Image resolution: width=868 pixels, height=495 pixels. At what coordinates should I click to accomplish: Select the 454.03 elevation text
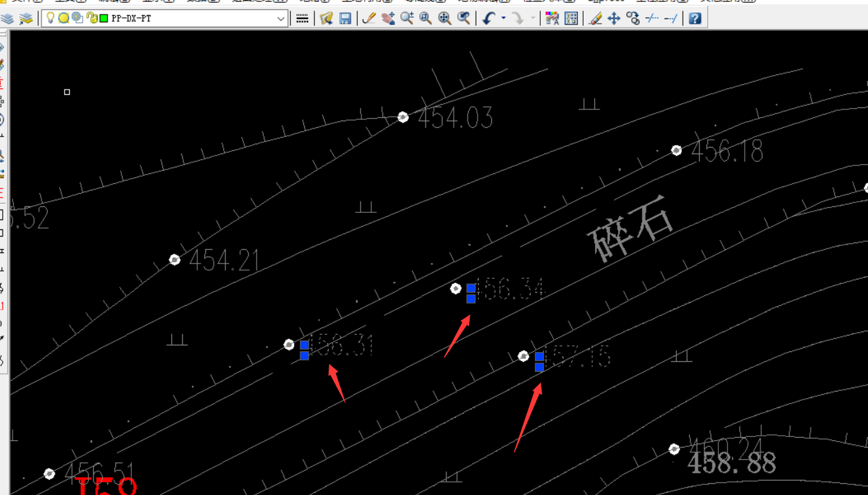pos(455,119)
